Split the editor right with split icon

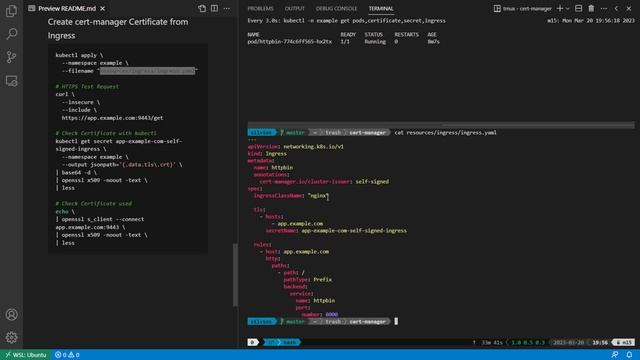(214, 8)
